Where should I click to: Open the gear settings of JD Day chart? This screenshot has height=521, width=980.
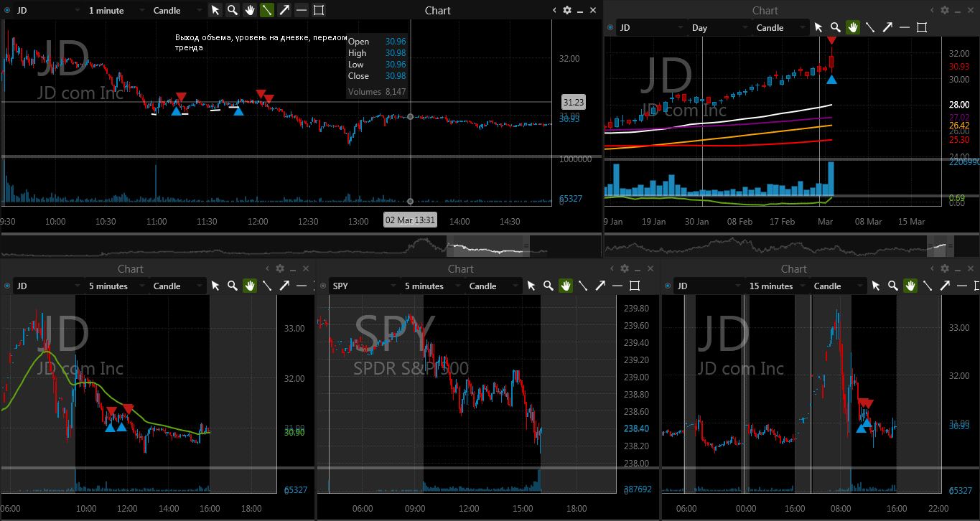(x=945, y=10)
